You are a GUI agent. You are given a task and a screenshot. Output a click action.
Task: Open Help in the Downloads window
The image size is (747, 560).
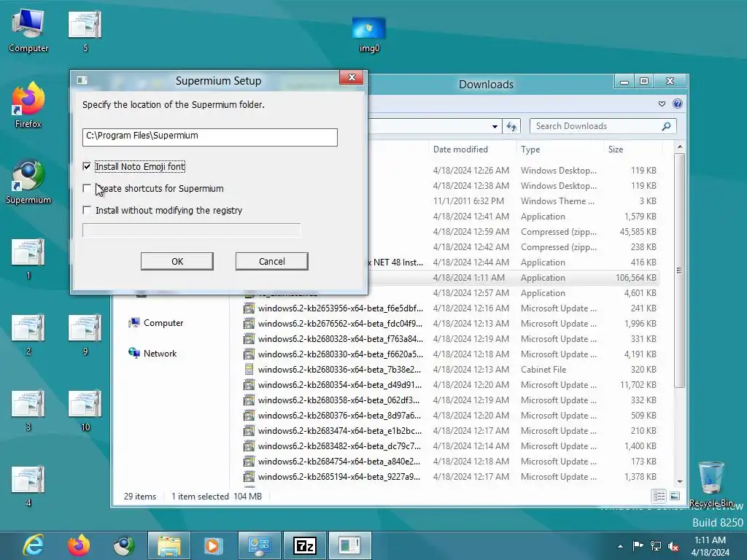pyautogui.click(x=677, y=104)
